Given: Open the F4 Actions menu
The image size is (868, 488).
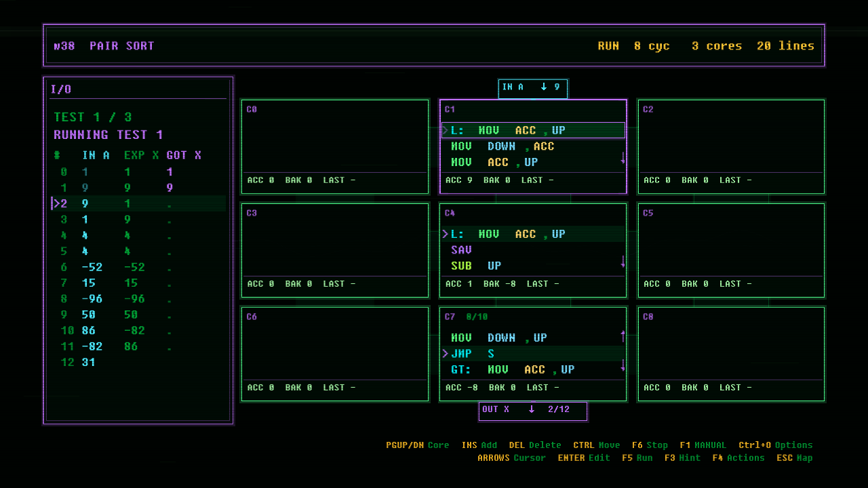Looking at the screenshot, I should pos(738,458).
